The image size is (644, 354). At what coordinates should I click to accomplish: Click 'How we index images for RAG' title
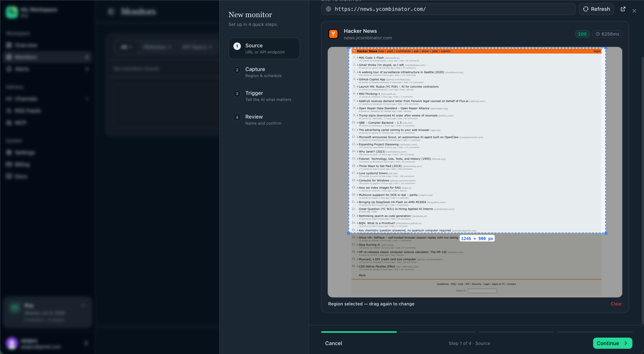(x=380, y=188)
